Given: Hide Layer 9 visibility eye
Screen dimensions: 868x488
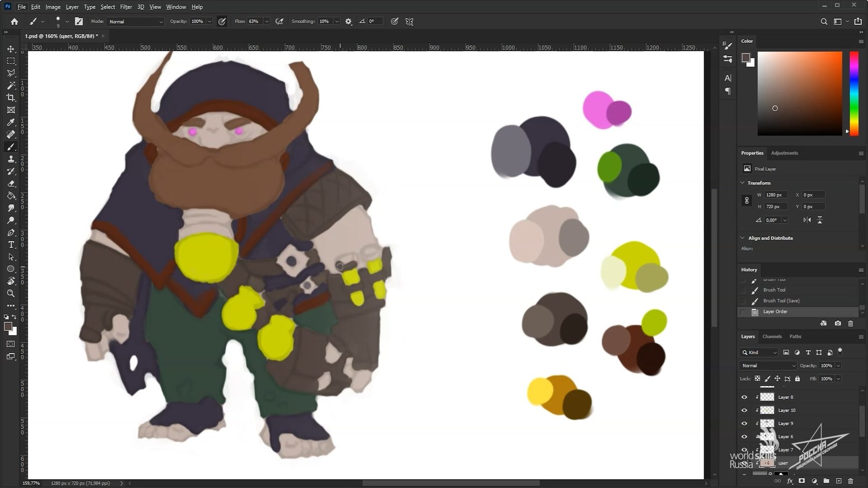Looking at the screenshot, I should pyautogui.click(x=744, y=423).
